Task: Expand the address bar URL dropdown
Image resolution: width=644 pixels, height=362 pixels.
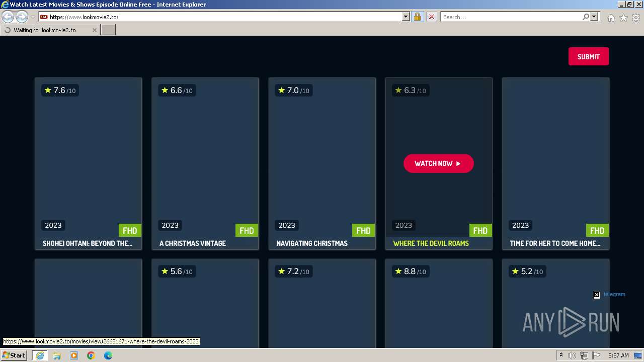Action: pyautogui.click(x=406, y=17)
